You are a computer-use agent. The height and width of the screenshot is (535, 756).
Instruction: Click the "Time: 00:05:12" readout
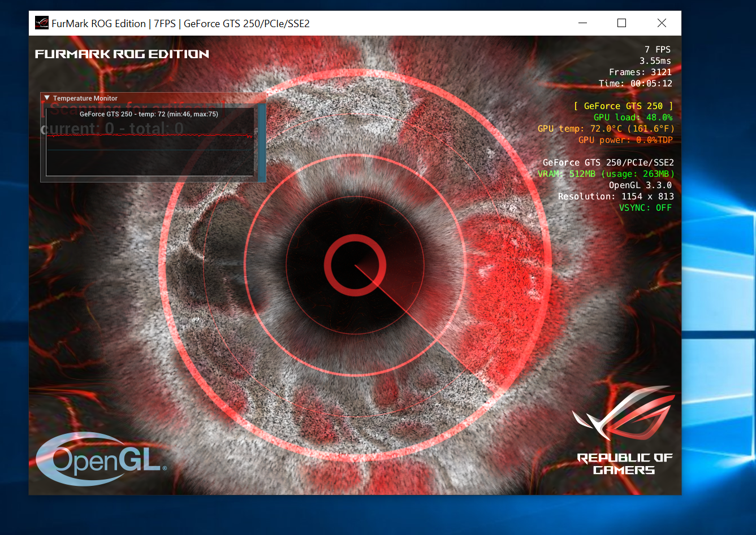point(636,84)
